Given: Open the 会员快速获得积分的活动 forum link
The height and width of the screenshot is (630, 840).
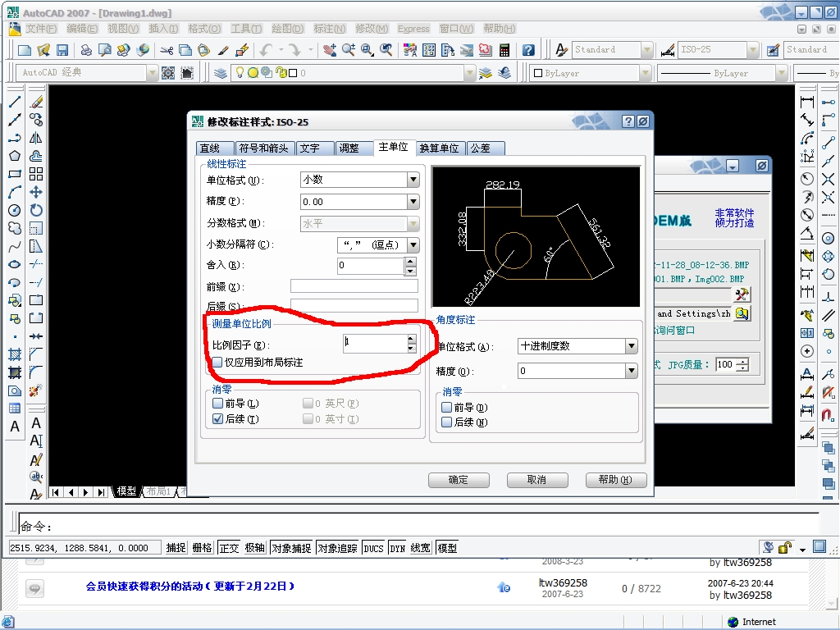Looking at the screenshot, I should (x=190, y=587).
